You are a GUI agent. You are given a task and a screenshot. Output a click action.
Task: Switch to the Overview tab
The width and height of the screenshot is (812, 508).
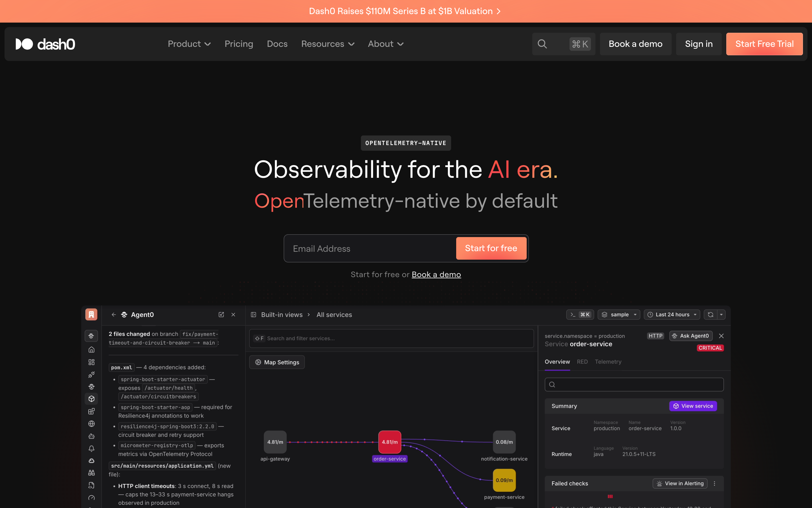tap(557, 362)
